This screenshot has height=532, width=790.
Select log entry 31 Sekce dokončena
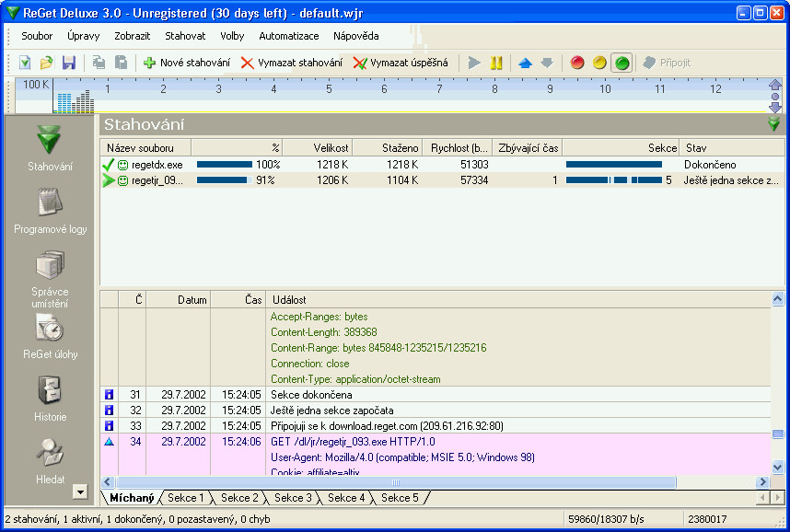[x=436, y=395]
